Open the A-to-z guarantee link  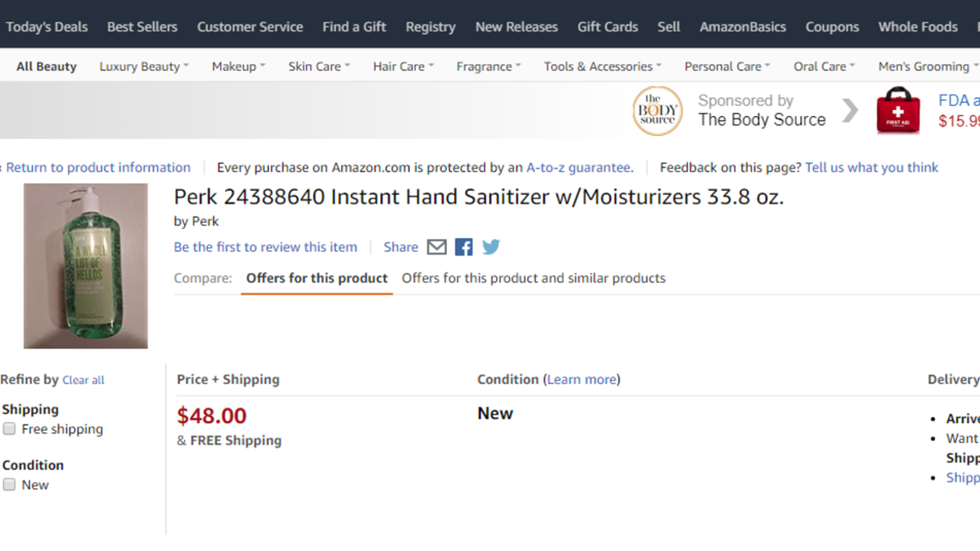tap(579, 168)
